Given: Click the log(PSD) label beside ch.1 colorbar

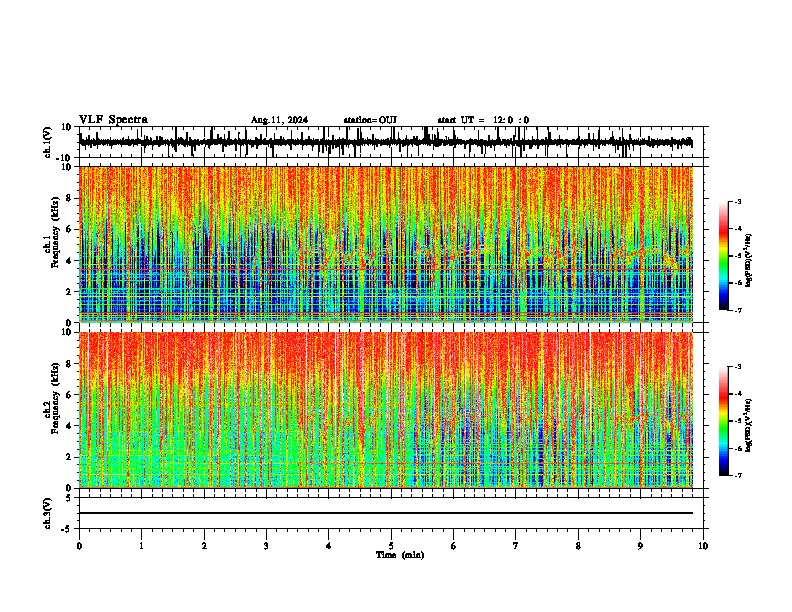Looking at the screenshot, I should (x=748, y=261).
